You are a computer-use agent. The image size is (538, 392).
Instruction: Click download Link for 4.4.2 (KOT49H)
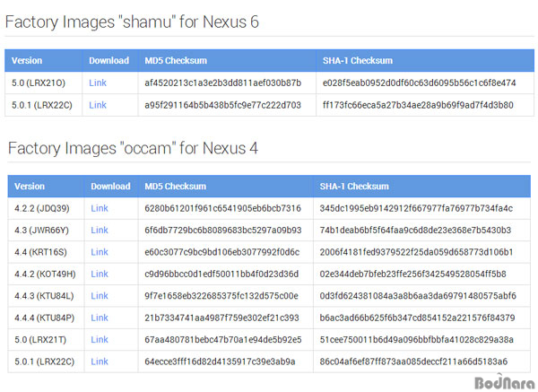tap(100, 274)
